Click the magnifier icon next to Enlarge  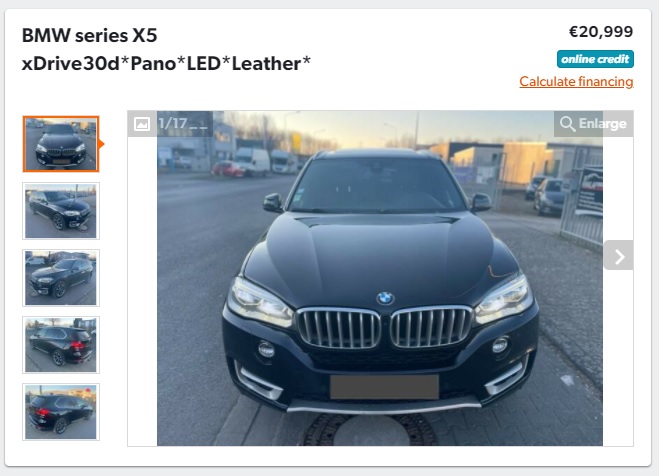568,124
